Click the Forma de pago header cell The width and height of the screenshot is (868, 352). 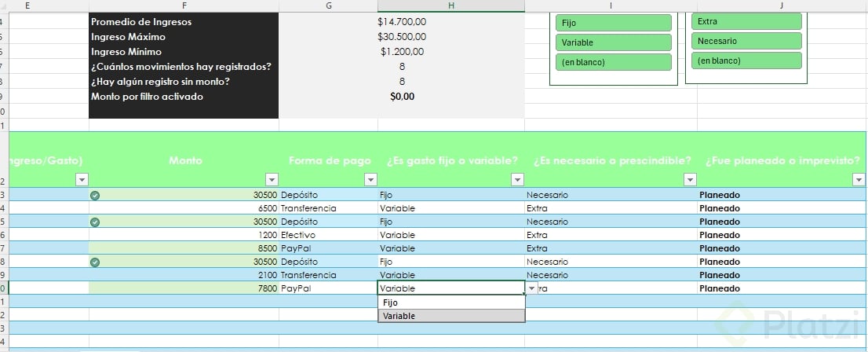(329, 160)
